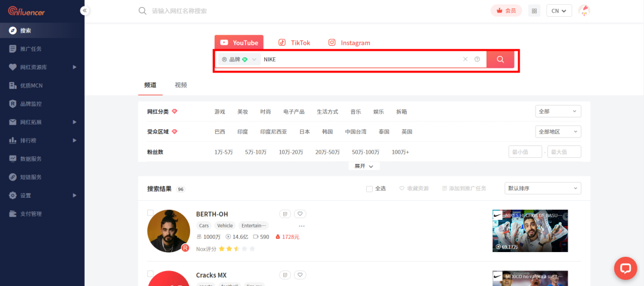Image resolution: width=644 pixels, height=286 pixels.
Task: Click the Cars tag on BERTH-OH
Action: click(x=204, y=226)
